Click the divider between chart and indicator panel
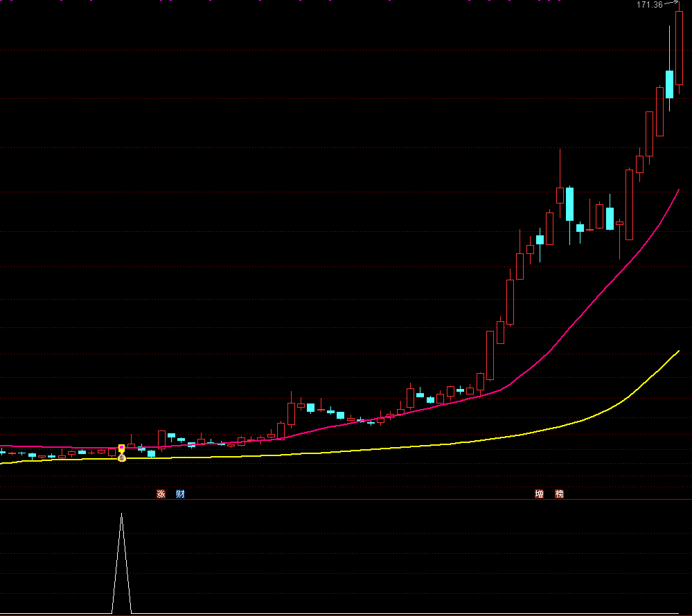The image size is (692, 616). click(x=346, y=500)
